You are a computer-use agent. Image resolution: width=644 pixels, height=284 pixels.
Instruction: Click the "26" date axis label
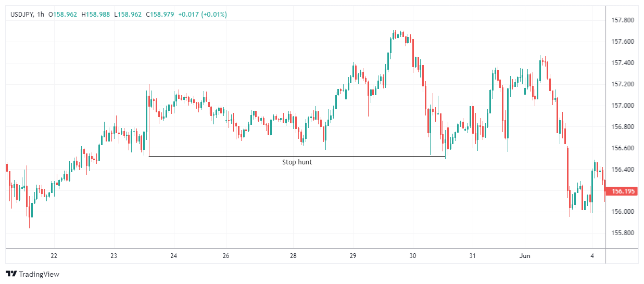click(x=226, y=256)
